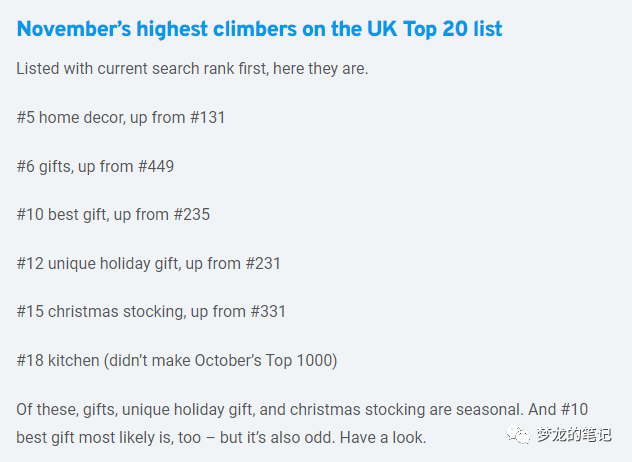
Task: Click the '#5 home decor' list line
Action: coord(121,118)
